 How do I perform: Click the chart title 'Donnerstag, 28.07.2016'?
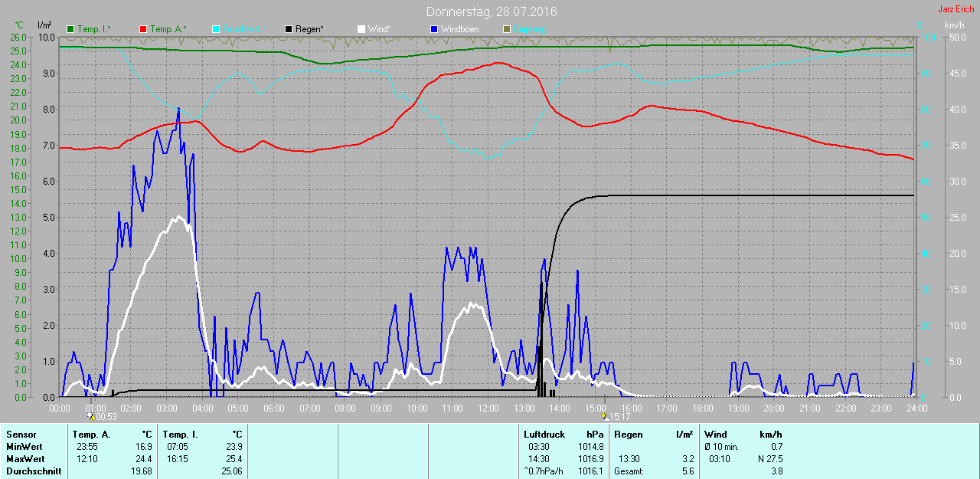click(492, 12)
